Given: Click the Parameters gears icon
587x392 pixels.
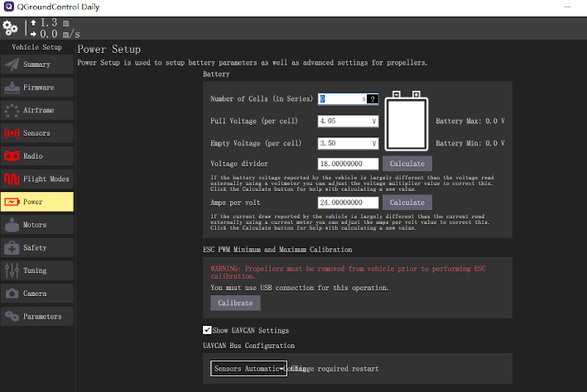Looking at the screenshot, I should 12,317.
